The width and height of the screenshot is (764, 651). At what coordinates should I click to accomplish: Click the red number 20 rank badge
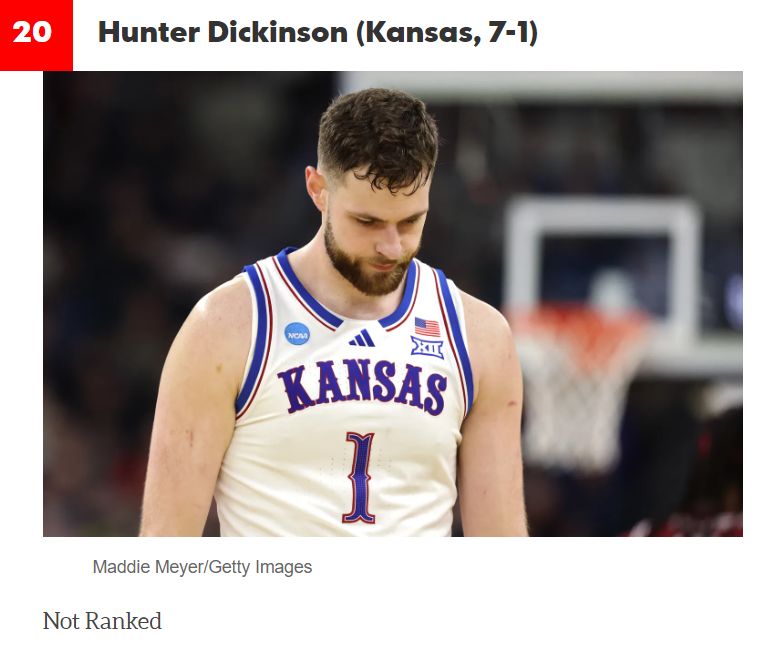pos(36,35)
